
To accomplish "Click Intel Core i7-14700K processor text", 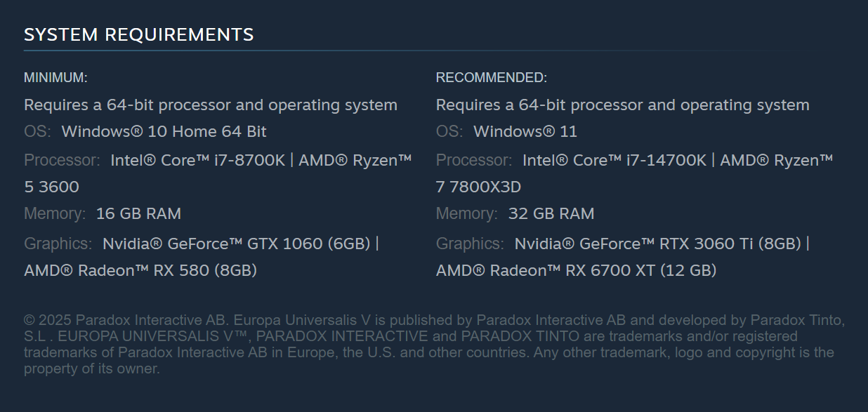I will point(614,160).
